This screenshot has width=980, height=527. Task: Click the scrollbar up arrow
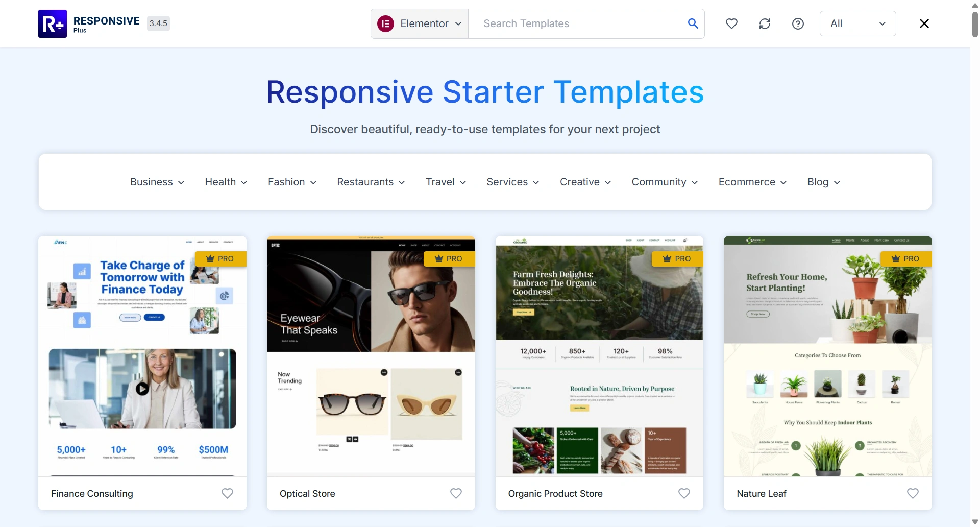(x=975, y=5)
